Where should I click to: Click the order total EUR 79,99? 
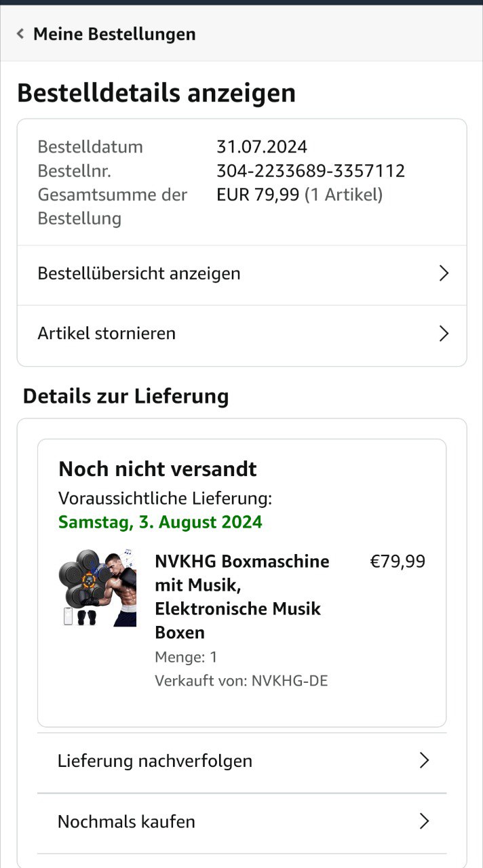click(x=258, y=195)
